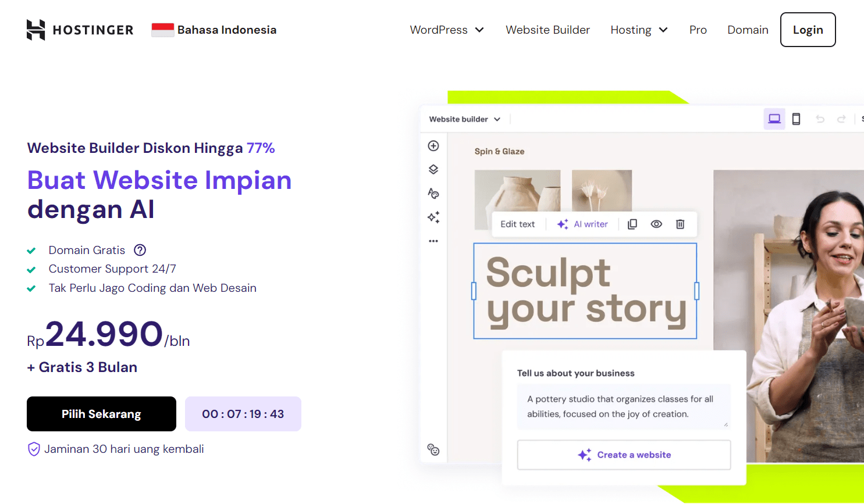Click the right resize handle of text block
864x504 pixels.
tap(696, 291)
